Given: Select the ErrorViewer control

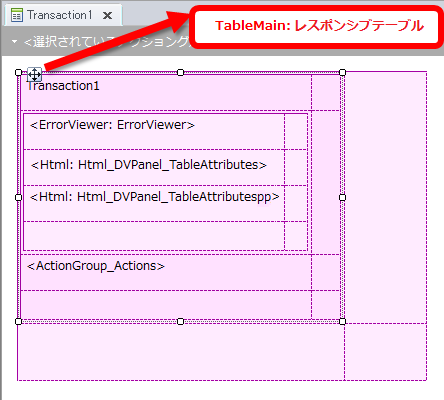Looking at the screenshot, I should click(112, 125).
